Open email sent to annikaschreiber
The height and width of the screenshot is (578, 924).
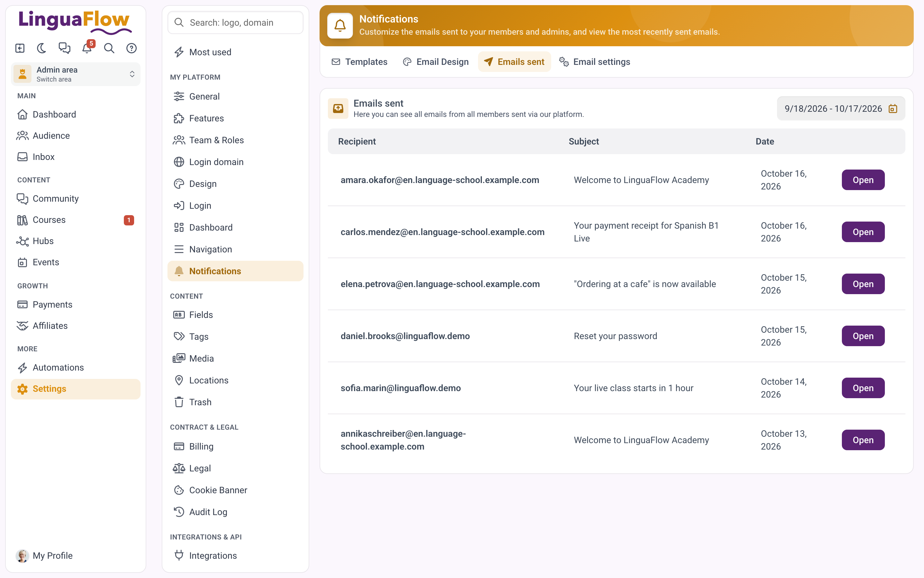tap(863, 440)
